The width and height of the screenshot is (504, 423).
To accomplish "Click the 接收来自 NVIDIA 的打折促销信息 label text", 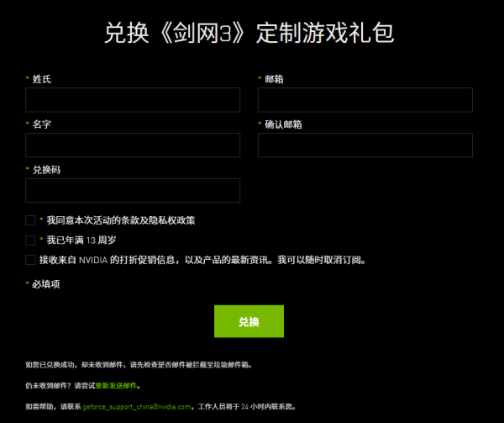I will tap(202, 260).
